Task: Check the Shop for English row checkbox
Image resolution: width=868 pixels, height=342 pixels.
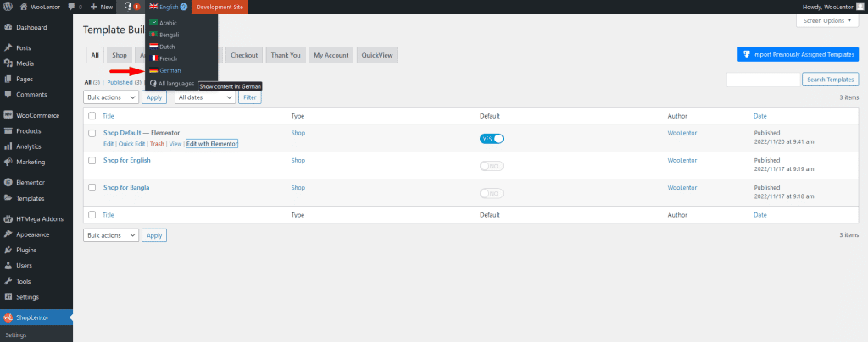Action: [92, 160]
